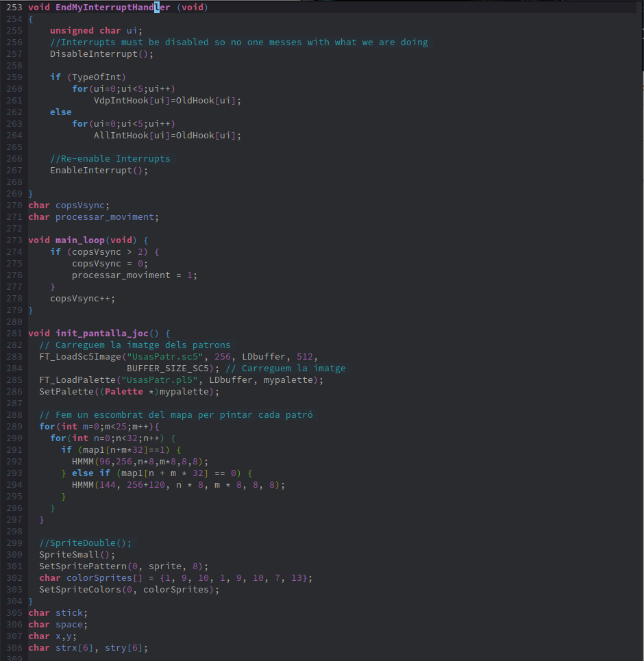Screen dimensions: 644x661
Task: Click commented-out //SpriteDouble(); line
Action: (85, 543)
